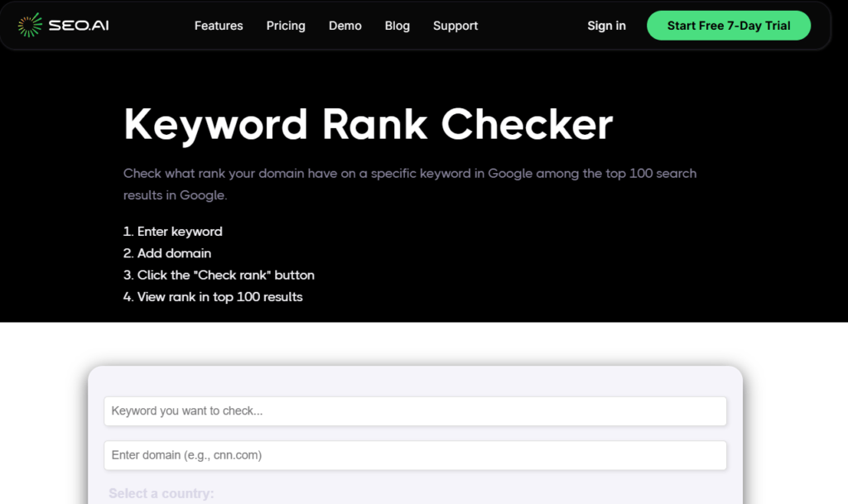
Task: Focus the 'Keyword you want to check' box
Action: [x=415, y=411]
